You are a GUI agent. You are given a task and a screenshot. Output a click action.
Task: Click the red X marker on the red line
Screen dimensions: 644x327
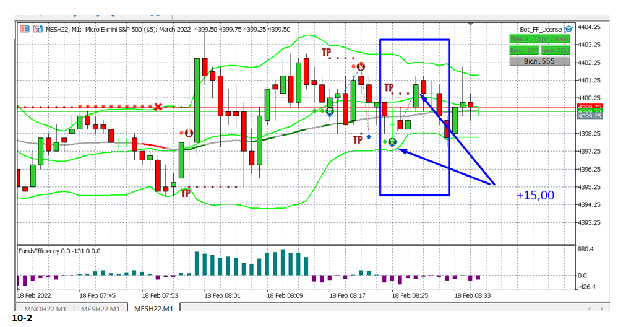tap(158, 107)
